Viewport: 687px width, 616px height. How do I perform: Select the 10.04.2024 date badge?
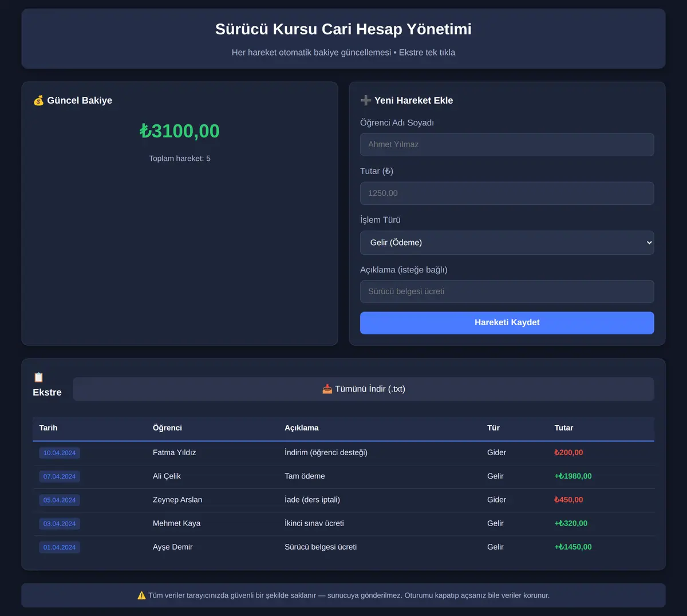coord(60,453)
